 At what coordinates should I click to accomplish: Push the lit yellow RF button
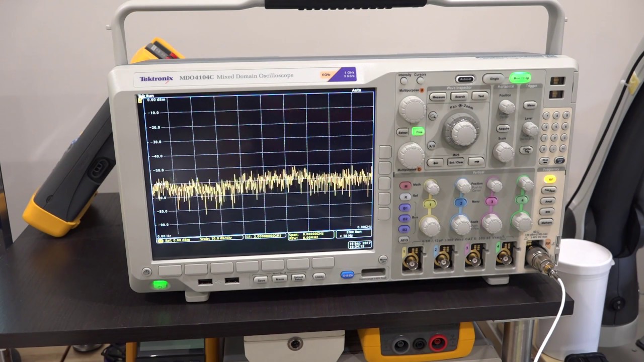point(550,179)
